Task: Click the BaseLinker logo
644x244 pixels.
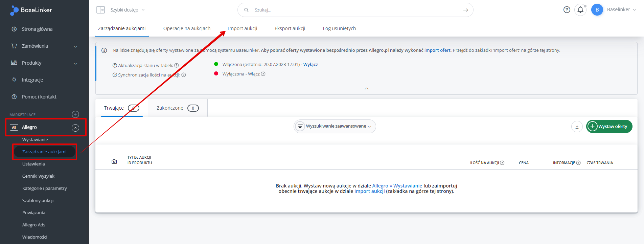Action: coord(31,10)
